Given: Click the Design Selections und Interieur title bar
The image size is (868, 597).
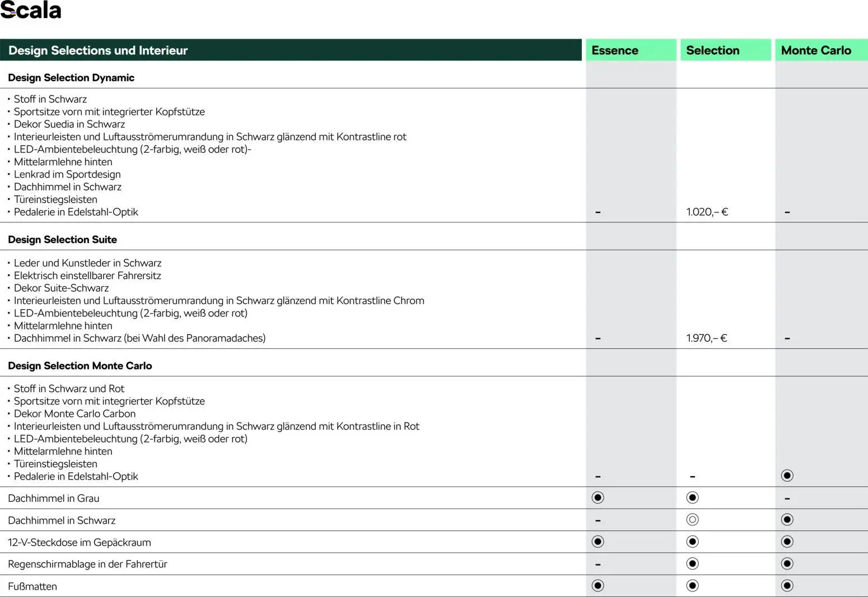Looking at the screenshot, I should pyautogui.click(x=290, y=50).
